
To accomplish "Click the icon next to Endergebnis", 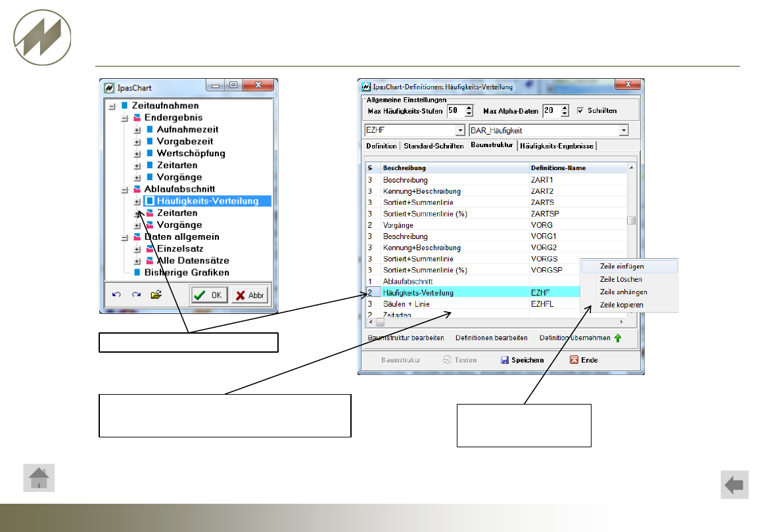I will coord(137,118).
